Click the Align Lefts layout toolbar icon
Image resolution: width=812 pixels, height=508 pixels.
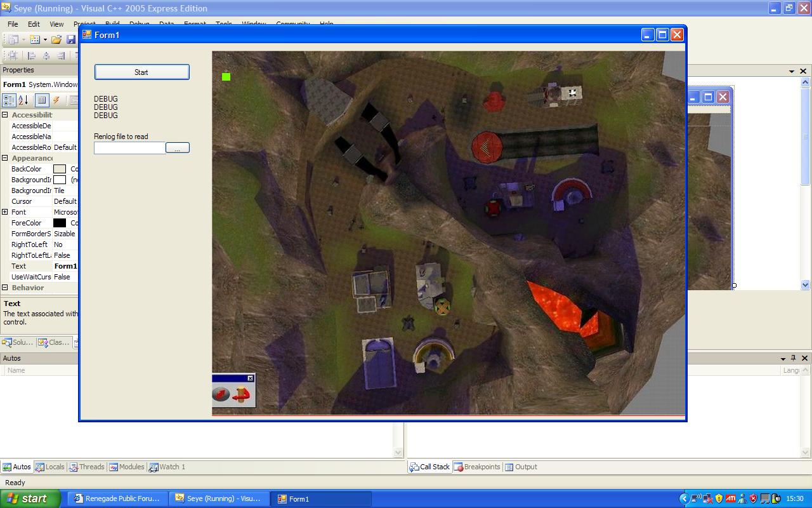click(x=32, y=56)
